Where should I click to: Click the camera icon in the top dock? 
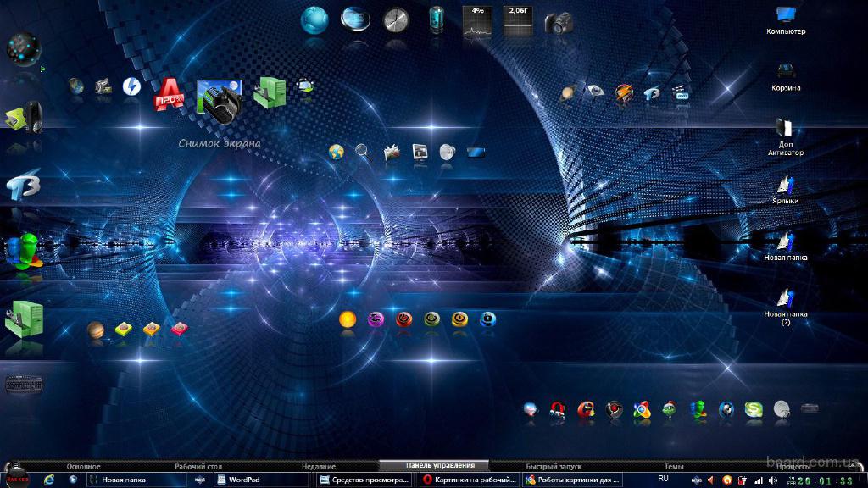559,21
